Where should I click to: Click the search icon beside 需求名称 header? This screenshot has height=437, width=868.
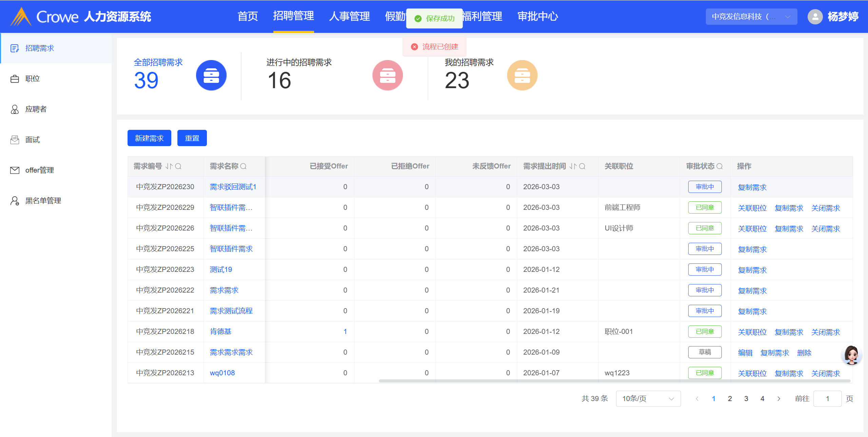pyautogui.click(x=243, y=166)
